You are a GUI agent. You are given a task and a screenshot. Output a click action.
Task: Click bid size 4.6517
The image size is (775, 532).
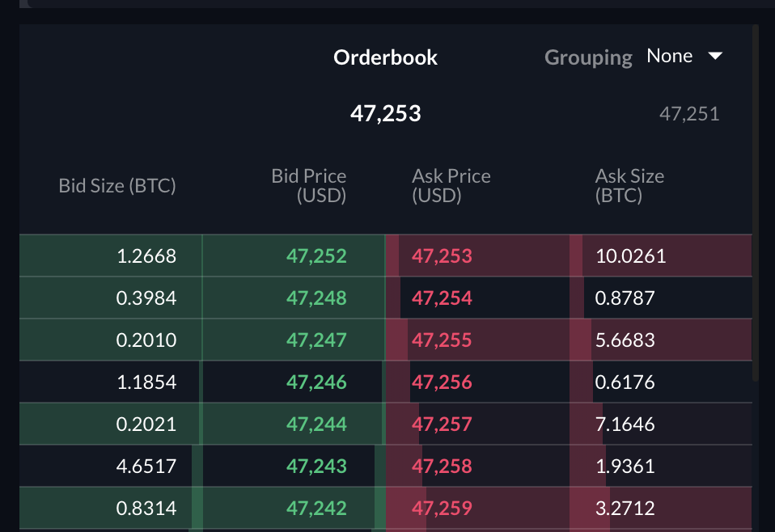pyautogui.click(x=146, y=467)
